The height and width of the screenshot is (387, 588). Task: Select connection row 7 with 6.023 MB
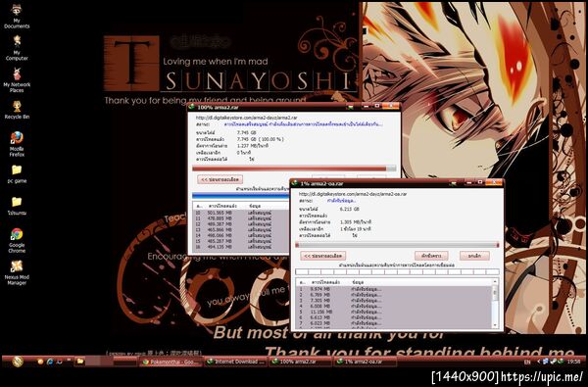pyautogui.click(x=393, y=323)
